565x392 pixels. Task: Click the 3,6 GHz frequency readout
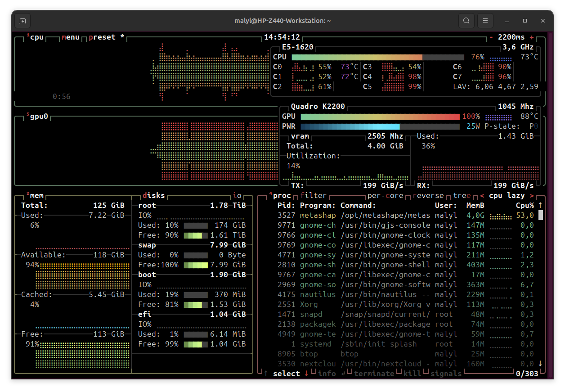coord(518,47)
